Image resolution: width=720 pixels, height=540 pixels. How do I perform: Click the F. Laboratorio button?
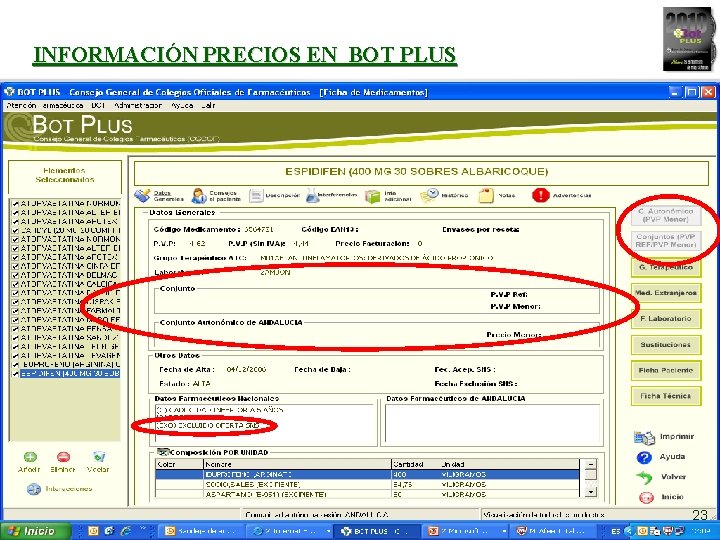coord(666,319)
